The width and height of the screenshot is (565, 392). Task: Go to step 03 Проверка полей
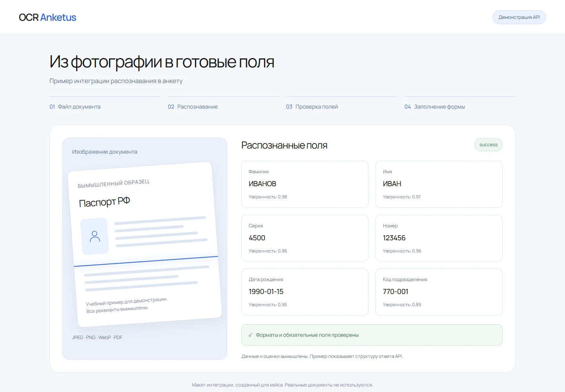pos(312,107)
